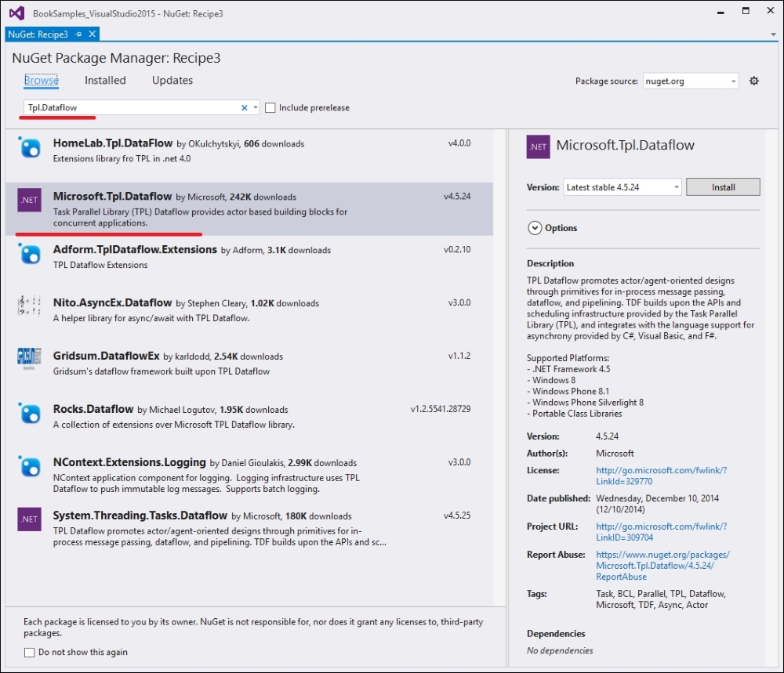
Task: Click the HomeLab.Tpl.DataFlow package icon
Action: click(x=29, y=147)
